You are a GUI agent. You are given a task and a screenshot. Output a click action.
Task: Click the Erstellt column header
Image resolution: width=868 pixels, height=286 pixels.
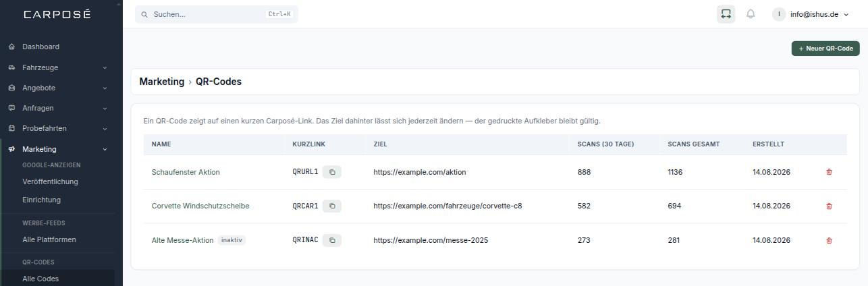[x=768, y=144]
